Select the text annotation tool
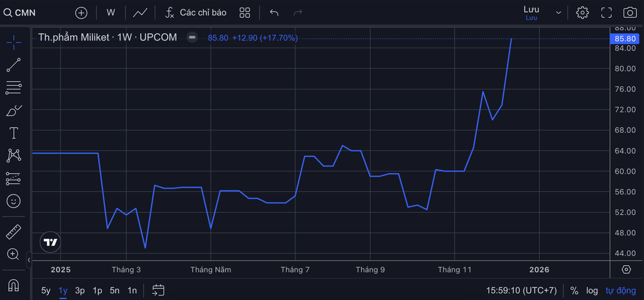The height and width of the screenshot is (300, 644). (13, 133)
